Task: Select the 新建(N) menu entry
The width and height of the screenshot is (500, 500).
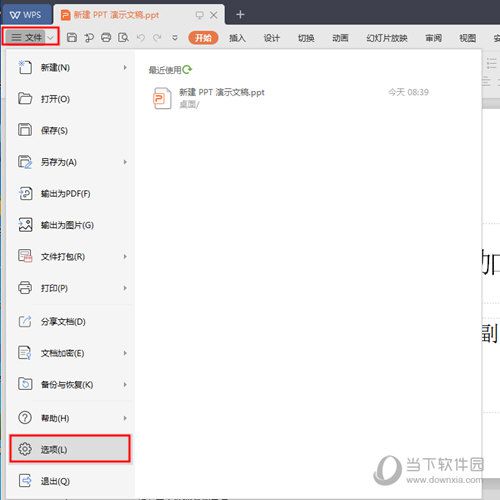Action: click(70, 67)
